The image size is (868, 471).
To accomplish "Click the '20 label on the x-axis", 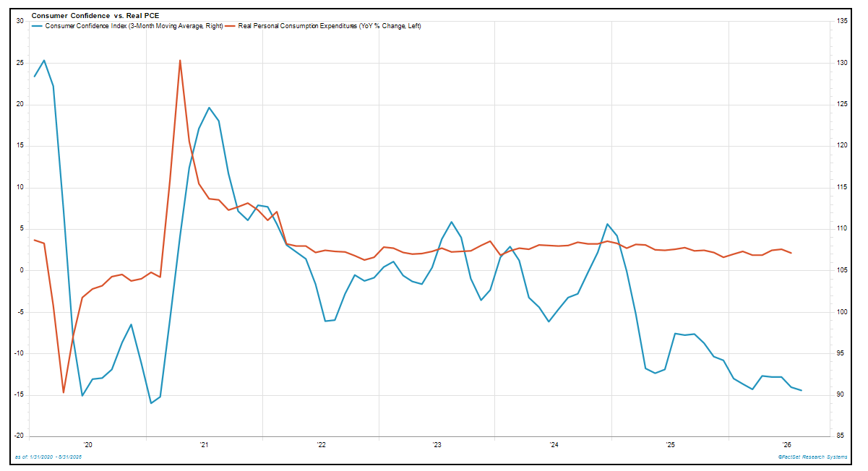I will pyautogui.click(x=87, y=444).
